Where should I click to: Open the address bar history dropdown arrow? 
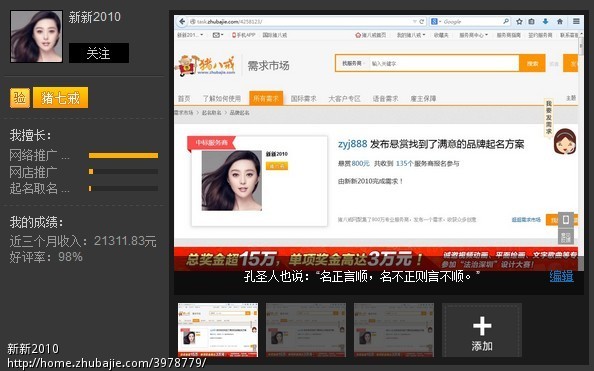click(414, 22)
